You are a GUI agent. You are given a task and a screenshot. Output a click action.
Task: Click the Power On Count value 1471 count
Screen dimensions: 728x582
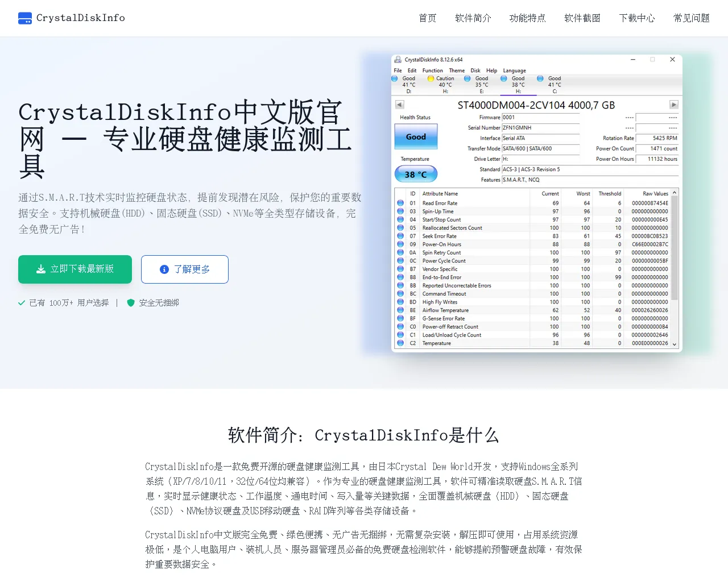[x=657, y=149]
